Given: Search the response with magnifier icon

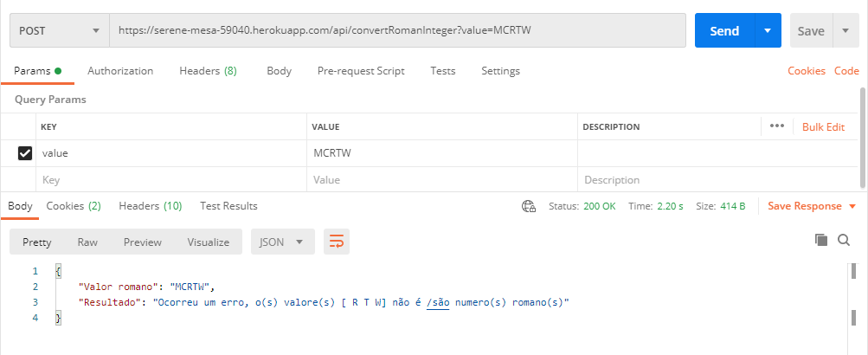Looking at the screenshot, I should [844, 240].
